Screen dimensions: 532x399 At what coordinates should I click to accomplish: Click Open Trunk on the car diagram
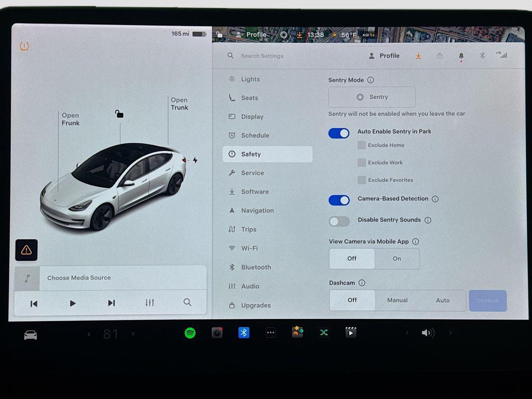179,103
